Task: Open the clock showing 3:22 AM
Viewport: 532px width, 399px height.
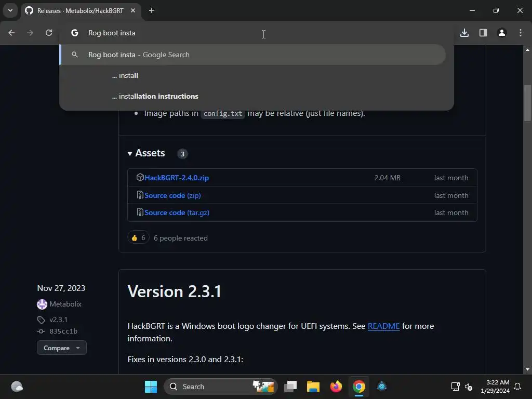Action: (495, 387)
